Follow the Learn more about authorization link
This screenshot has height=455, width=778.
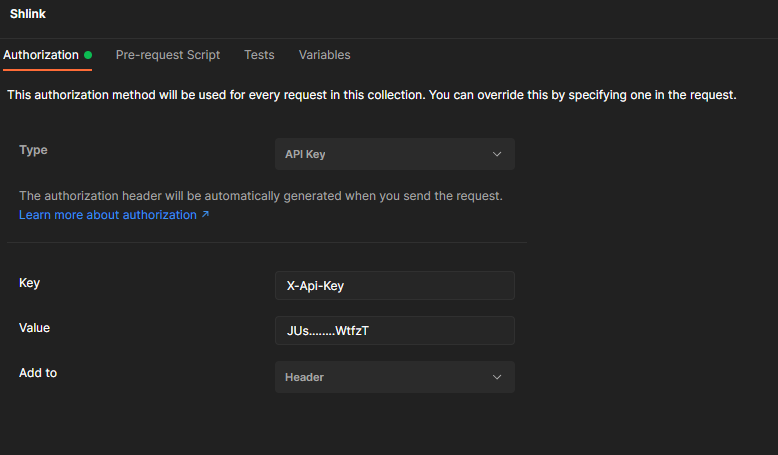click(108, 215)
